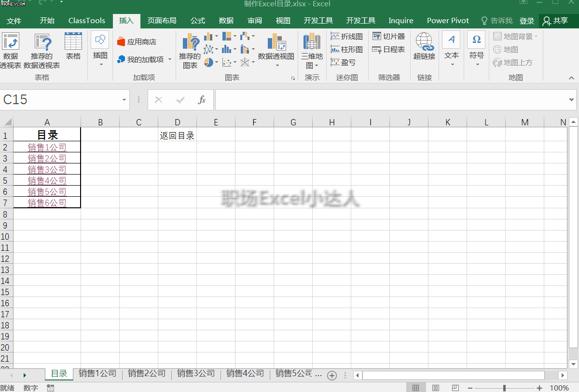Click the Insert Function fx button
The width and height of the screenshot is (579, 392).
(x=202, y=100)
